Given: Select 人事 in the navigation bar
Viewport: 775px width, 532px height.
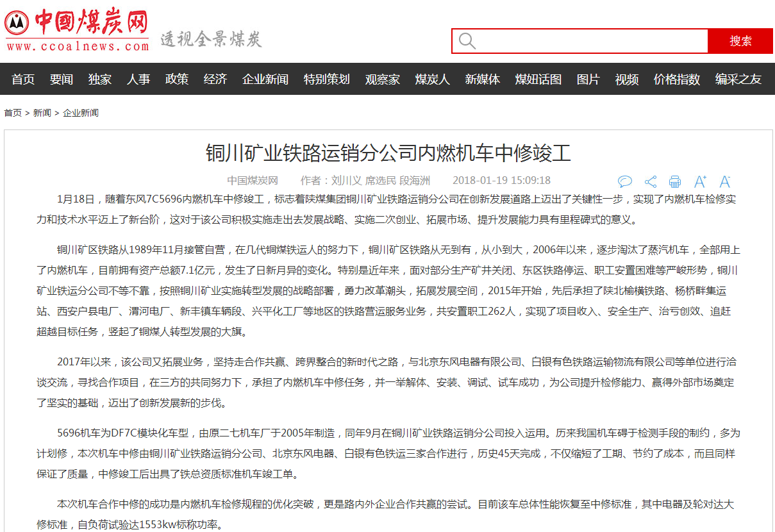Looking at the screenshot, I should tap(138, 79).
